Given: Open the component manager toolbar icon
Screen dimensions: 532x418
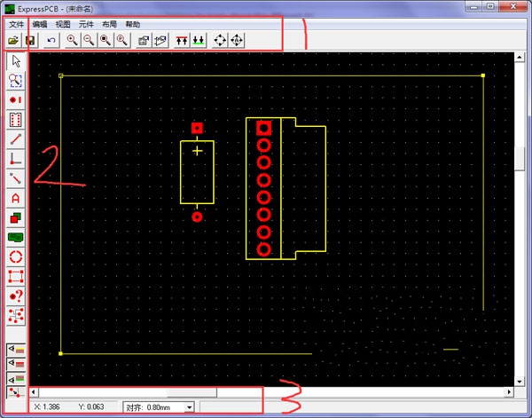Looking at the screenshot, I should coord(160,41).
